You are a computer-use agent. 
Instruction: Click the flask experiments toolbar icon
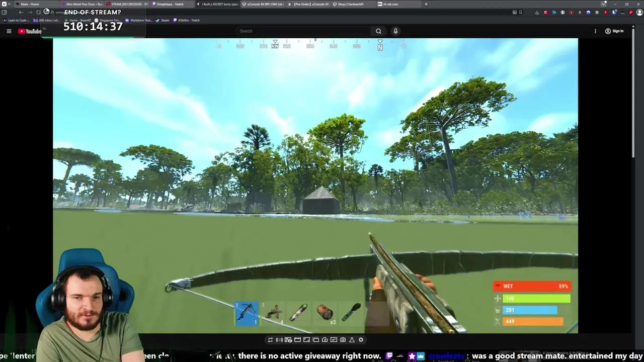[x=352, y=340]
